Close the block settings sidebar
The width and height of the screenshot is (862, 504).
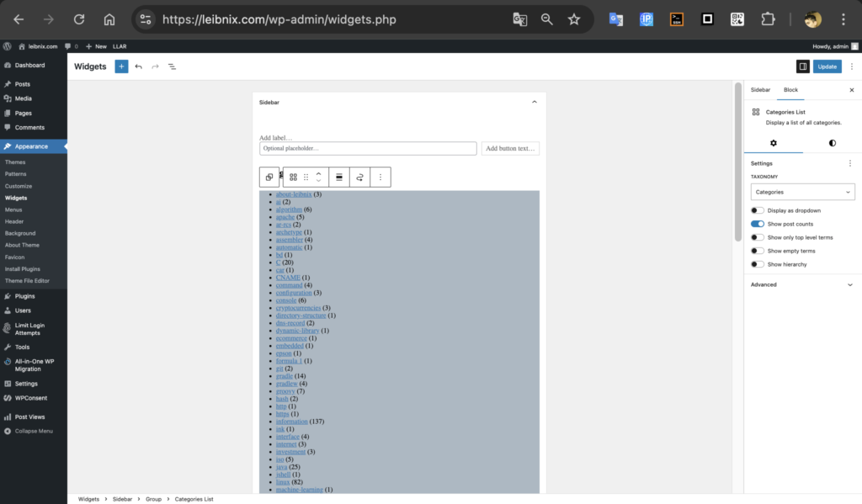click(851, 89)
